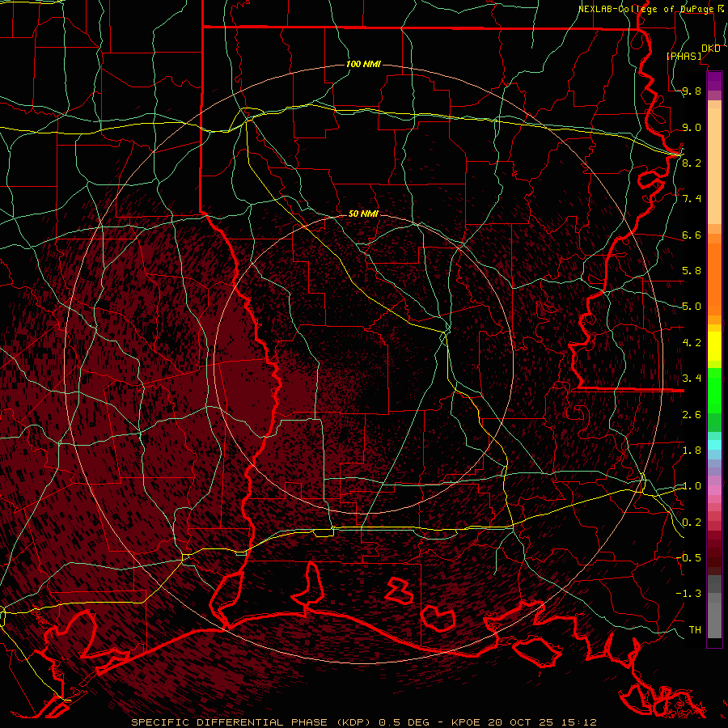Click the 1.8 legend tick label
Viewport: 728px width, 728px height.
pyautogui.click(x=692, y=451)
